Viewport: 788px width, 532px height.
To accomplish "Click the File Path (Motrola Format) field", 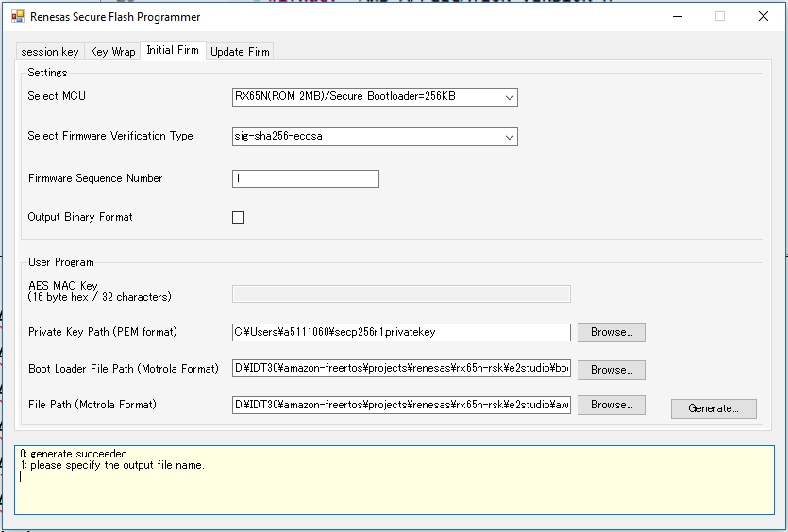I will pyautogui.click(x=401, y=406).
